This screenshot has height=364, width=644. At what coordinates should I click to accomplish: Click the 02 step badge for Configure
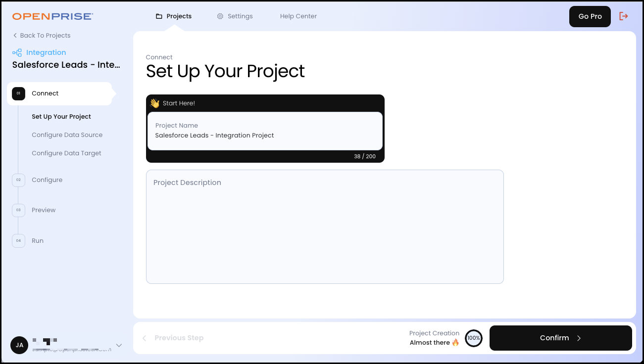tap(18, 180)
